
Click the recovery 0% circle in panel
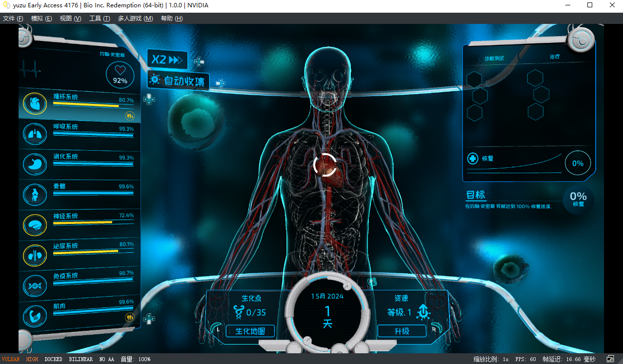tap(578, 163)
